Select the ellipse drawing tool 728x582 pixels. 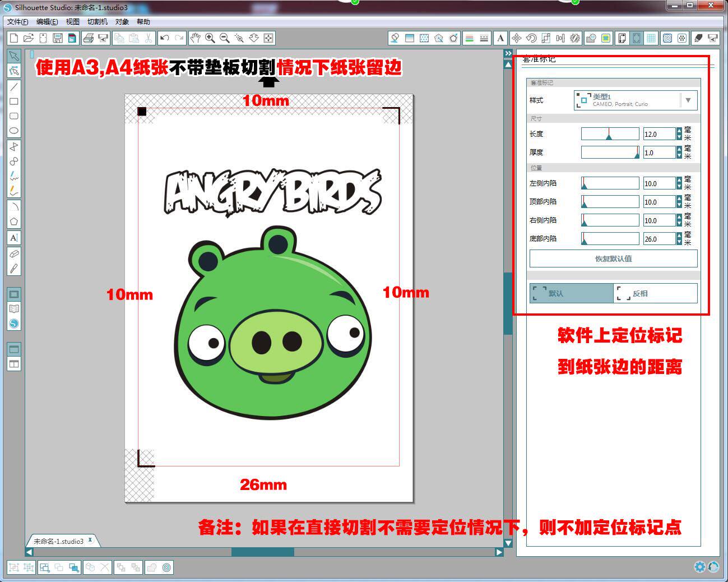tap(14, 131)
